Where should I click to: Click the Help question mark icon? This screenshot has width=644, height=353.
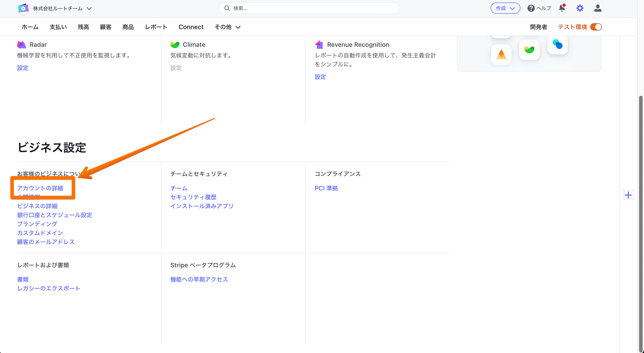(x=531, y=8)
